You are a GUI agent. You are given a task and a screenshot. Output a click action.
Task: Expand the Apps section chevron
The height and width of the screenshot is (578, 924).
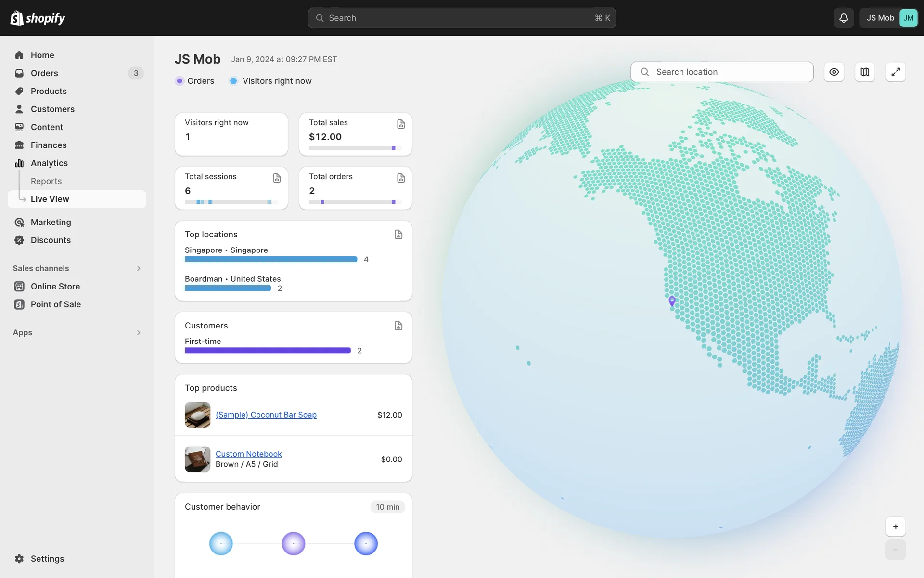point(139,333)
